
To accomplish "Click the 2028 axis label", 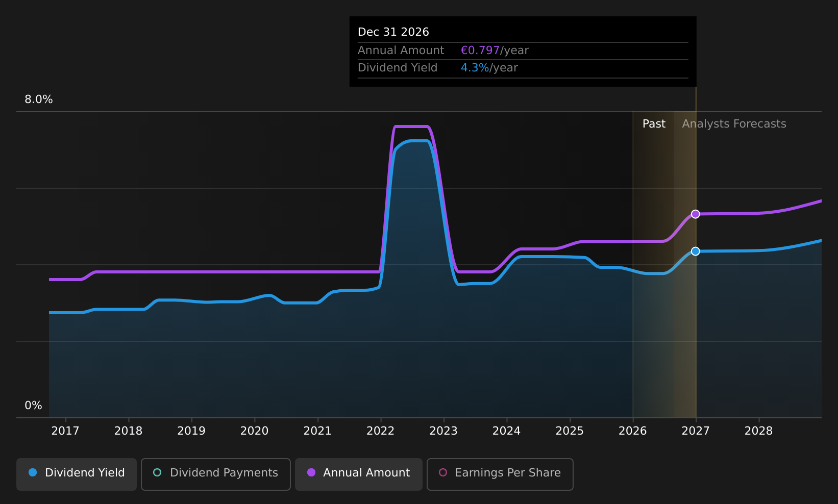I will (x=758, y=431).
